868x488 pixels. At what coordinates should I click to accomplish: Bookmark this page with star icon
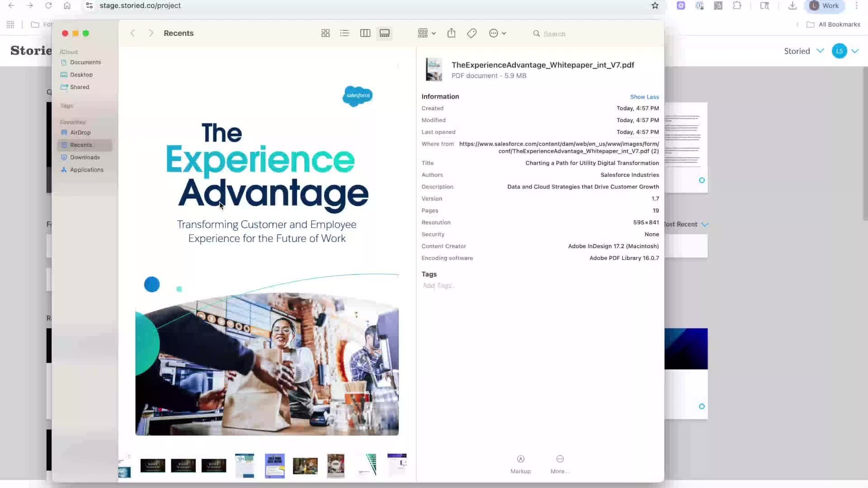pyautogui.click(x=655, y=6)
